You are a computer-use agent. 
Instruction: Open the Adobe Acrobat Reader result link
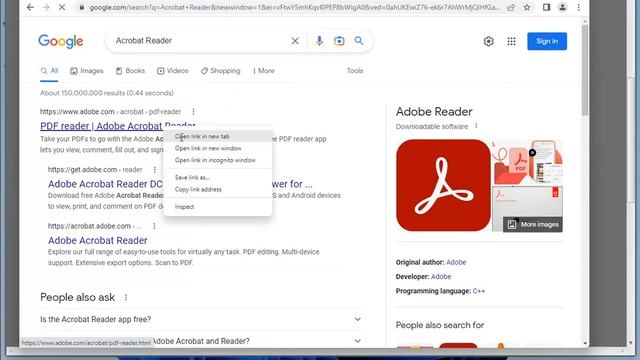[98, 240]
